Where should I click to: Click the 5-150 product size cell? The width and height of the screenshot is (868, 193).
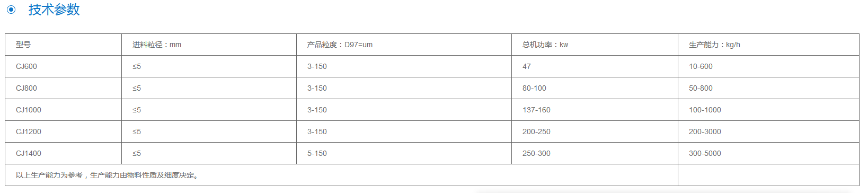404,153
